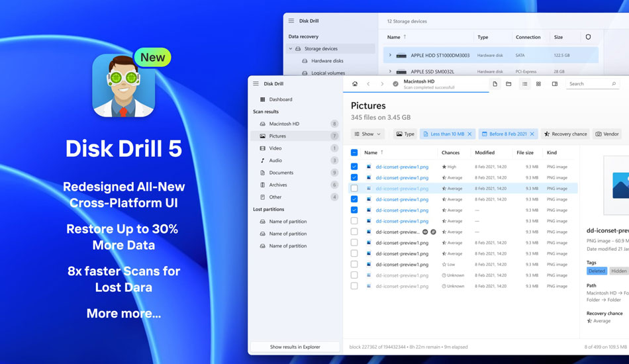The width and height of the screenshot is (629, 364).
Task: Toggle the select-all checkbox in header
Action: click(x=354, y=153)
